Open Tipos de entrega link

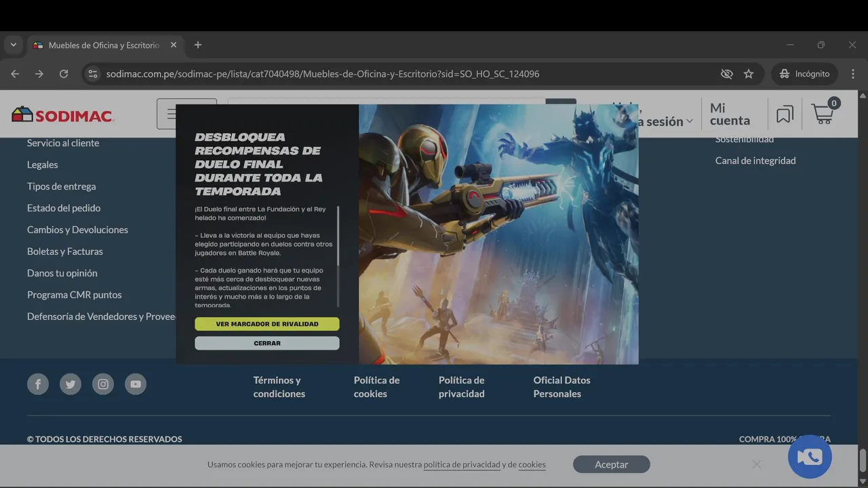pos(62,186)
